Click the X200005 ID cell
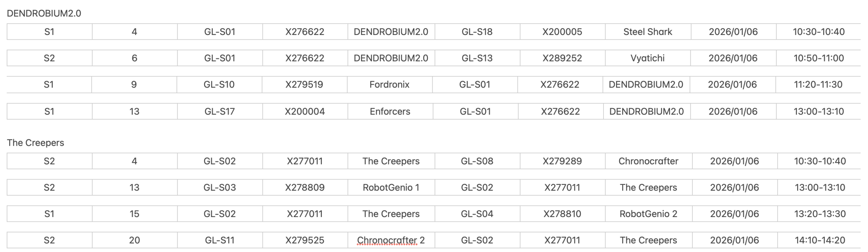Image resolution: width=868 pixels, height=252 pixels. [x=562, y=32]
